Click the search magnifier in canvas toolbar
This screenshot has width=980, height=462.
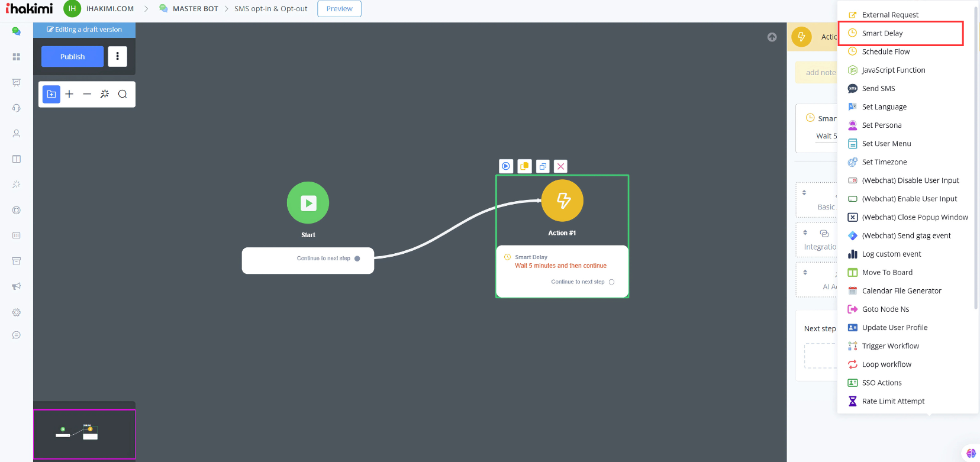pos(122,94)
